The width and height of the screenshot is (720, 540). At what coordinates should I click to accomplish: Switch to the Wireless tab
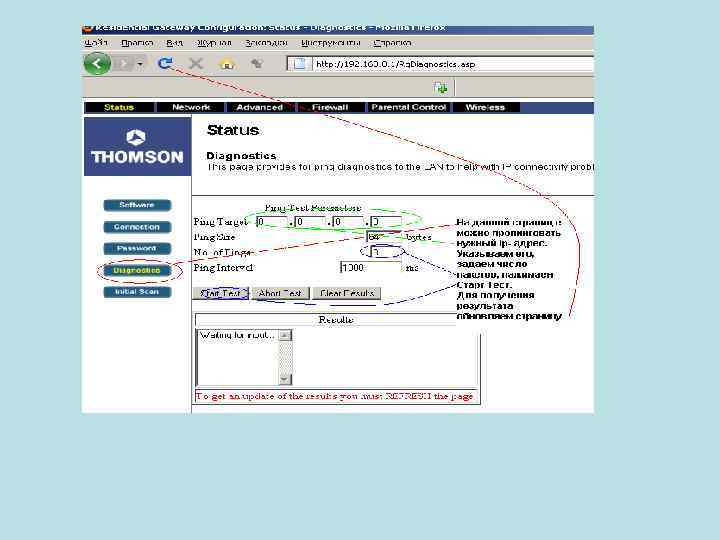tap(485, 107)
